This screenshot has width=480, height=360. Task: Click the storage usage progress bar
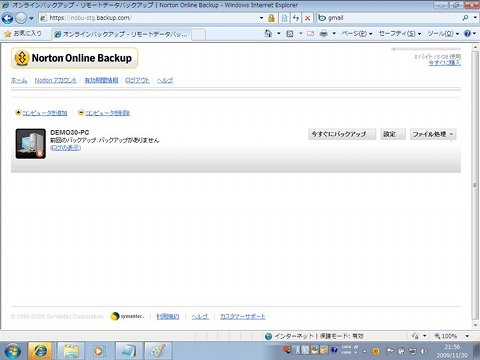pyautogui.click(x=426, y=49)
